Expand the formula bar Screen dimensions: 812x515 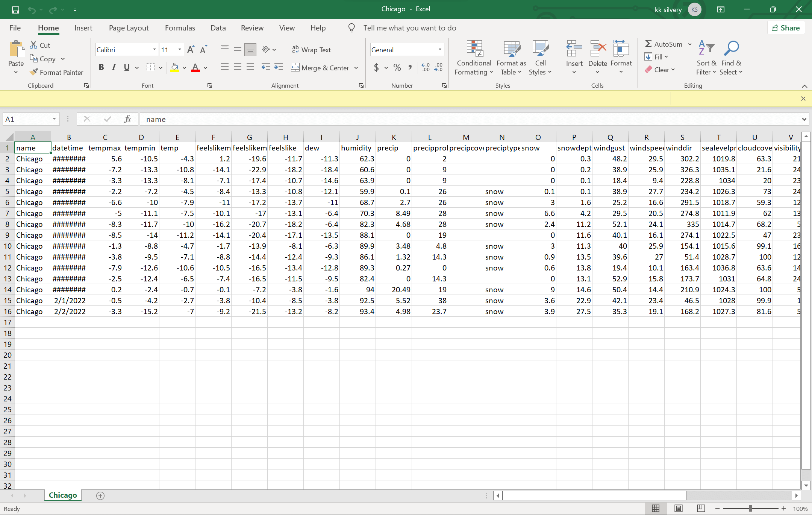tap(804, 119)
